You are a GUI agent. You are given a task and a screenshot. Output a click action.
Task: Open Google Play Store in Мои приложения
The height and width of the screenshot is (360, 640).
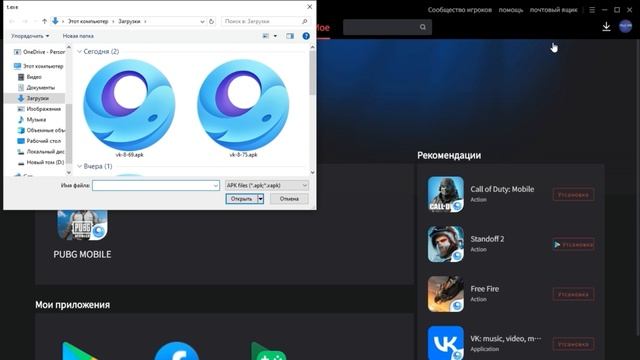point(80,351)
